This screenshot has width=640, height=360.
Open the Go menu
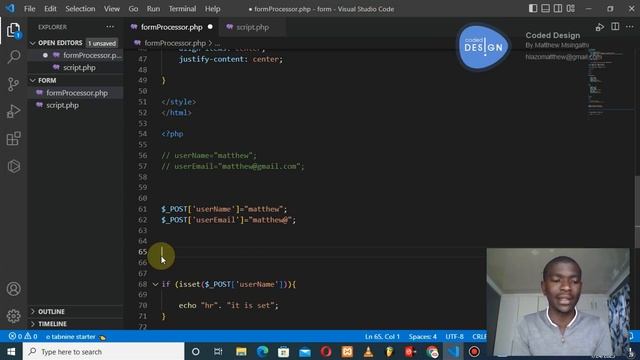[x=133, y=9]
